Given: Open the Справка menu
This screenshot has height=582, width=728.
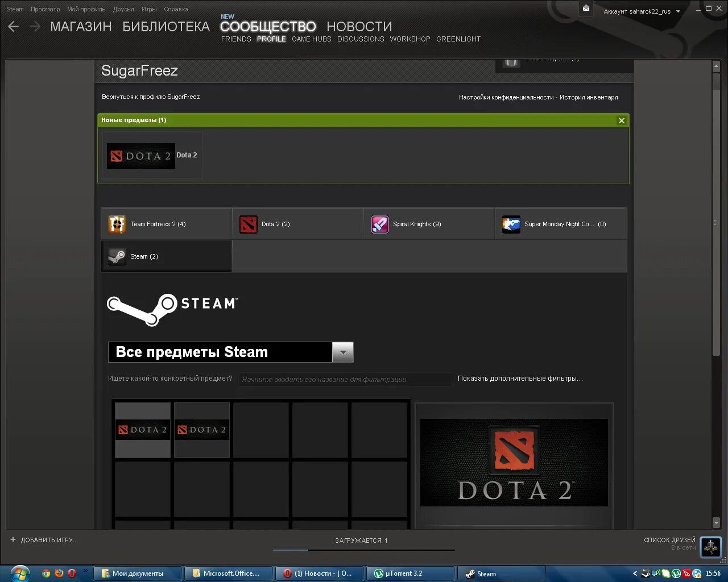Looking at the screenshot, I should 176,9.
